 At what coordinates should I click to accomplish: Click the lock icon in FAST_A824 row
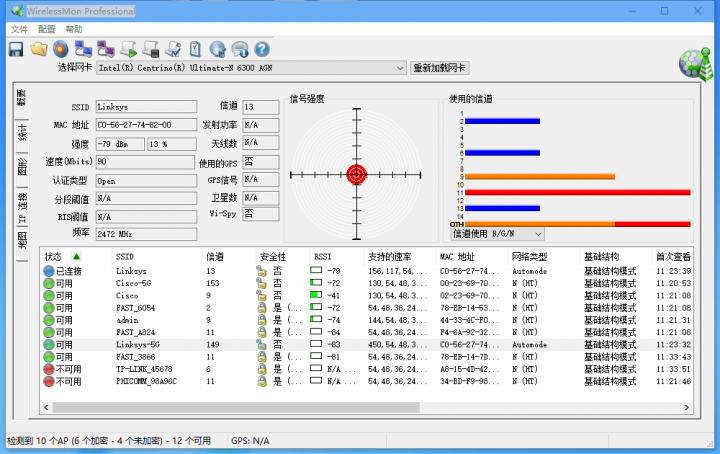pos(262,332)
